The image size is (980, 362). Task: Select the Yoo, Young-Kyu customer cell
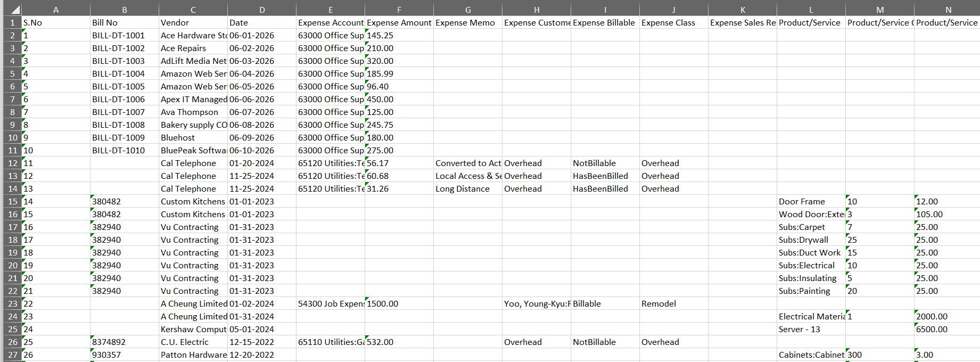point(537,303)
